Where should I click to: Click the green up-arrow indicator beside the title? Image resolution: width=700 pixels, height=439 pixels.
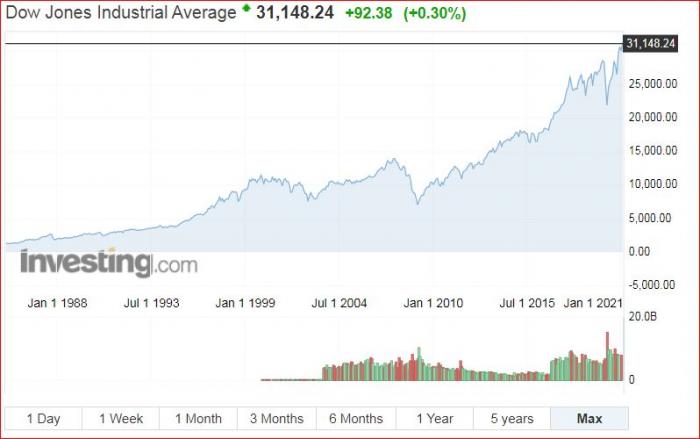(x=246, y=9)
